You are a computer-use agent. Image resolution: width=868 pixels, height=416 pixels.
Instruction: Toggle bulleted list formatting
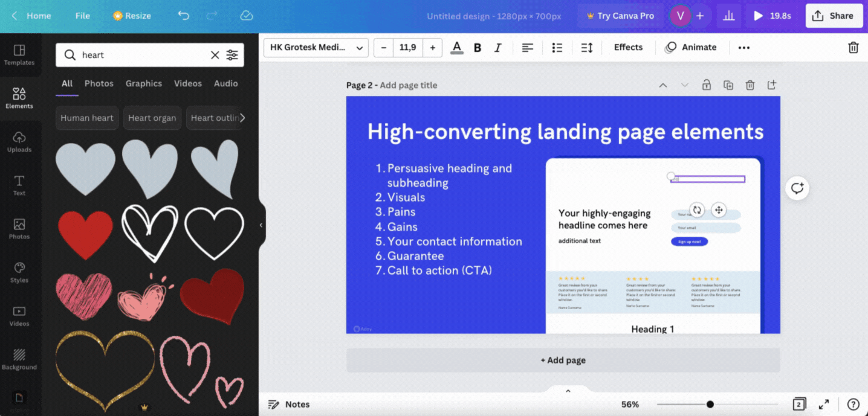coord(557,48)
